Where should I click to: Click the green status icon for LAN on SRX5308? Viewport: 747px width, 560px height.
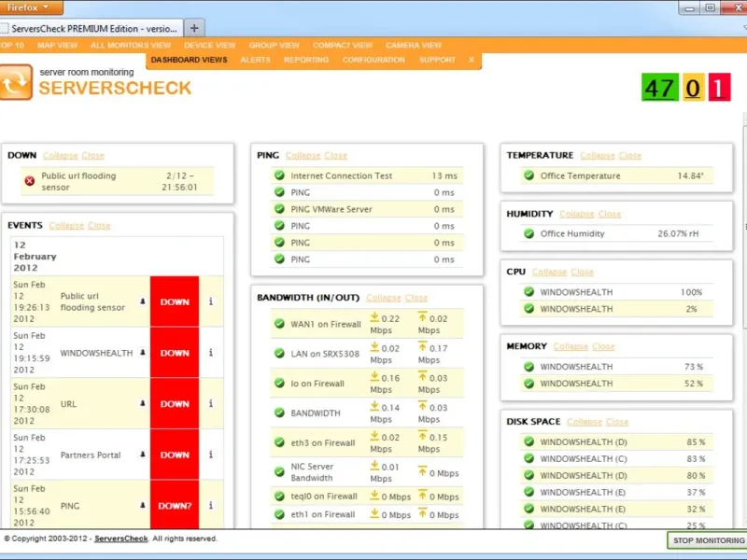[279, 354]
